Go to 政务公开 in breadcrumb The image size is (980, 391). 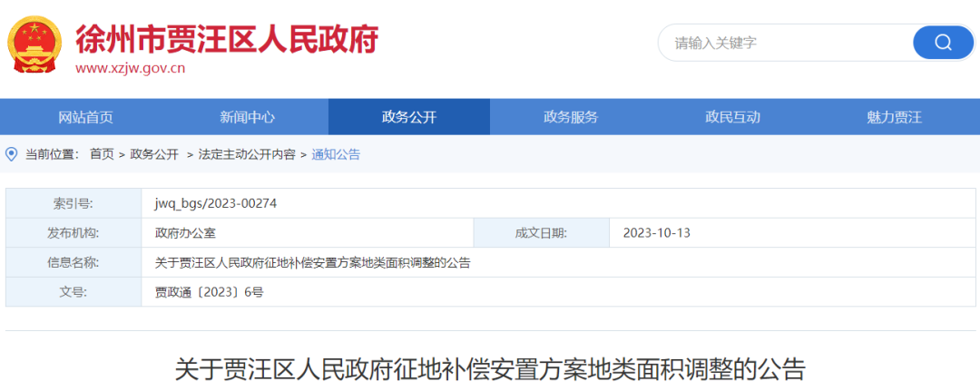(154, 155)
